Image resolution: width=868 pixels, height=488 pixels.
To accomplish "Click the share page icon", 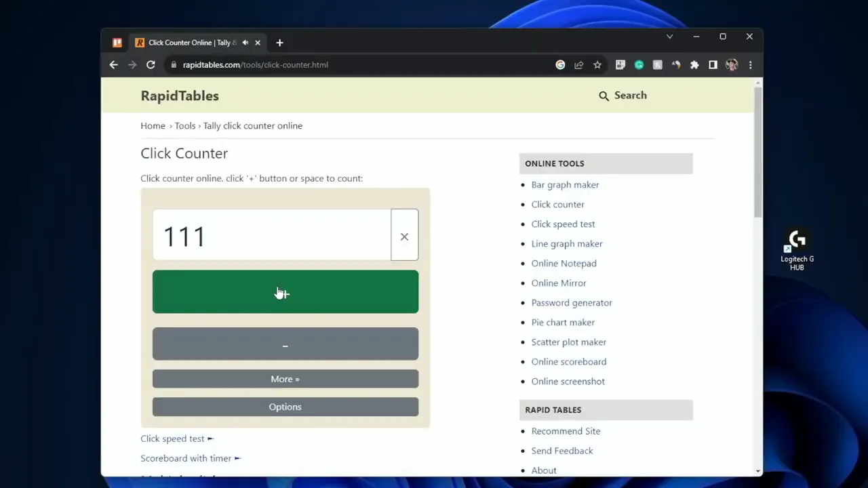I will [578, 65].
